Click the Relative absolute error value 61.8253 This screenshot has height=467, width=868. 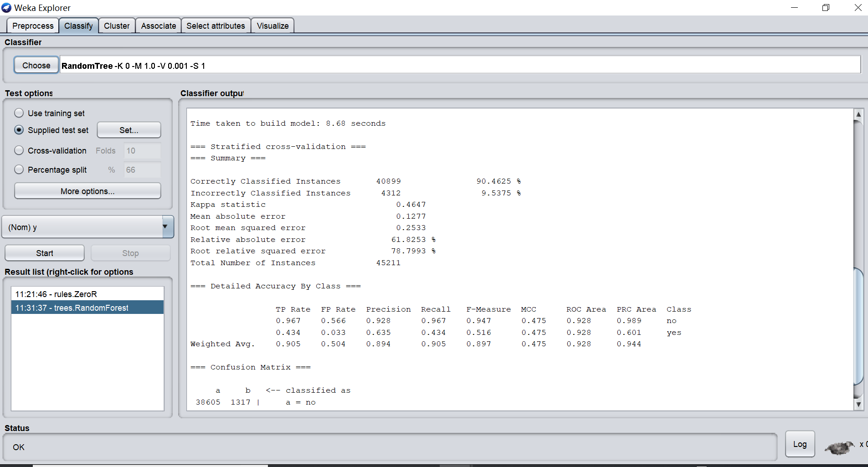409,240
